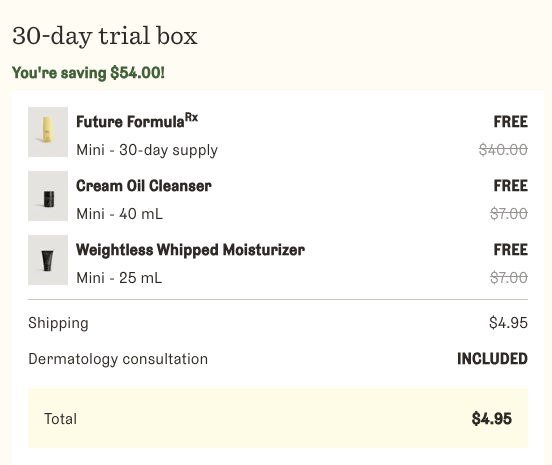Select the Future Formula Rx product name

coord(137,121)
